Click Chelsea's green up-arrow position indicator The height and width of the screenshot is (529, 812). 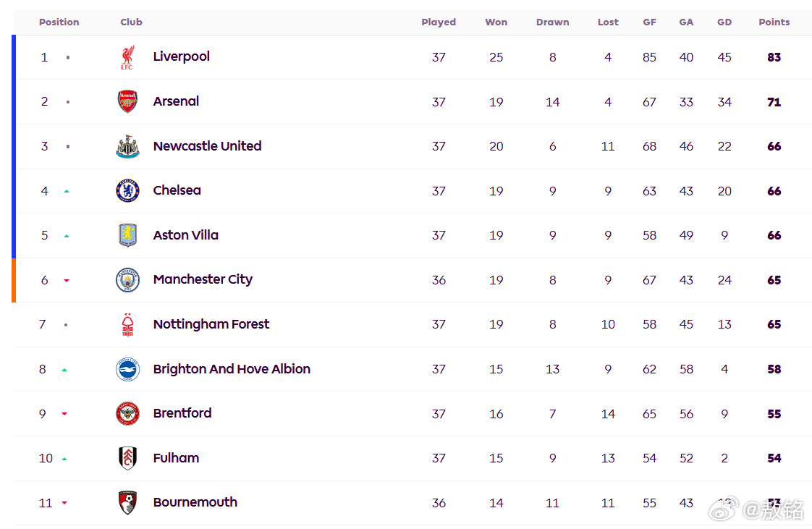click(x=67, y=192)
